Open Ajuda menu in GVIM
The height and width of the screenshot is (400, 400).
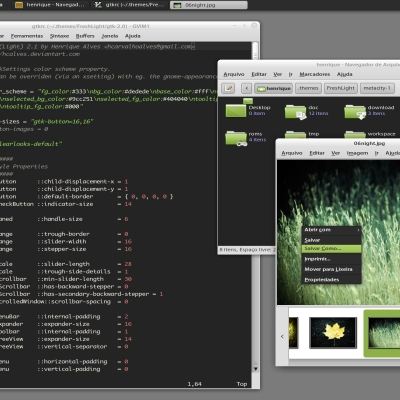tap(133, 36)
